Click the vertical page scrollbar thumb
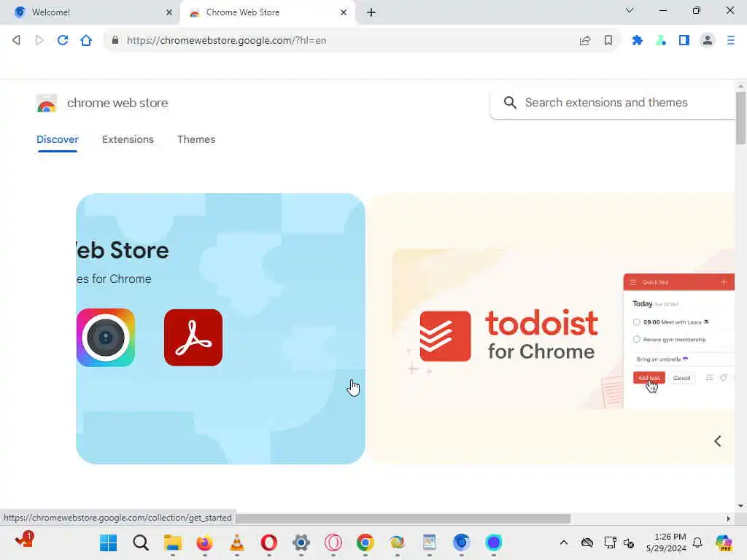The height and width of the screenshot is (560, 747). [x=740, y=118]
